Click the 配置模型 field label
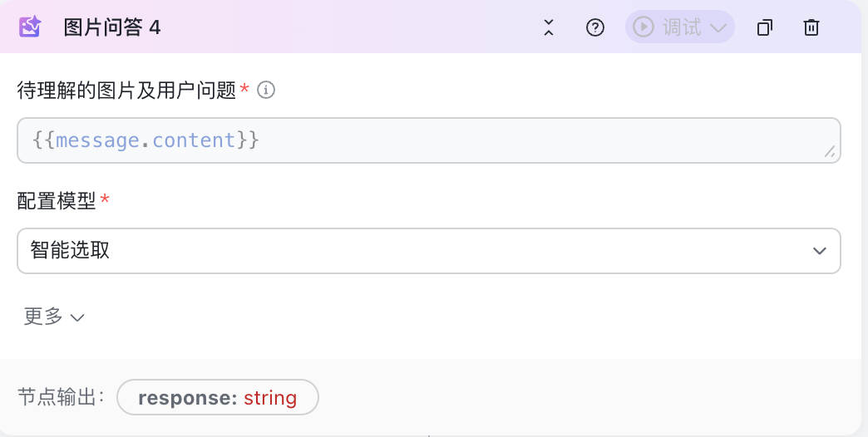 [57, 201]
